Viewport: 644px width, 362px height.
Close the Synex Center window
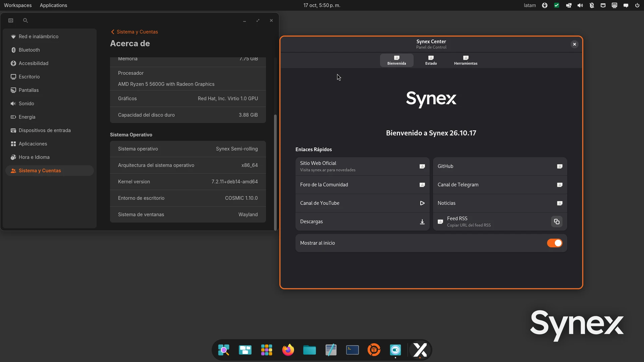(x=574, y=44)
